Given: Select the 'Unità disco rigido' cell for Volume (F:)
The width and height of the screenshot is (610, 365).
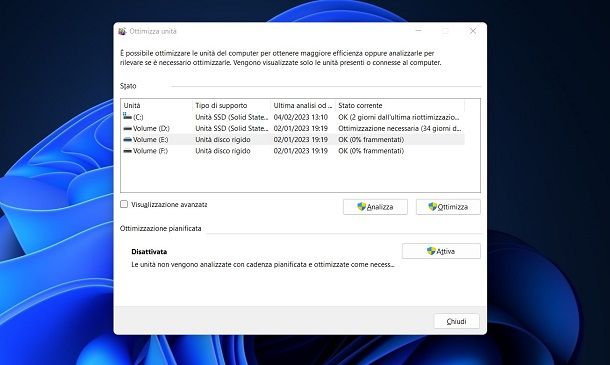Looking at the screenshot, I should pyautogui.click(x=223, y=151).
